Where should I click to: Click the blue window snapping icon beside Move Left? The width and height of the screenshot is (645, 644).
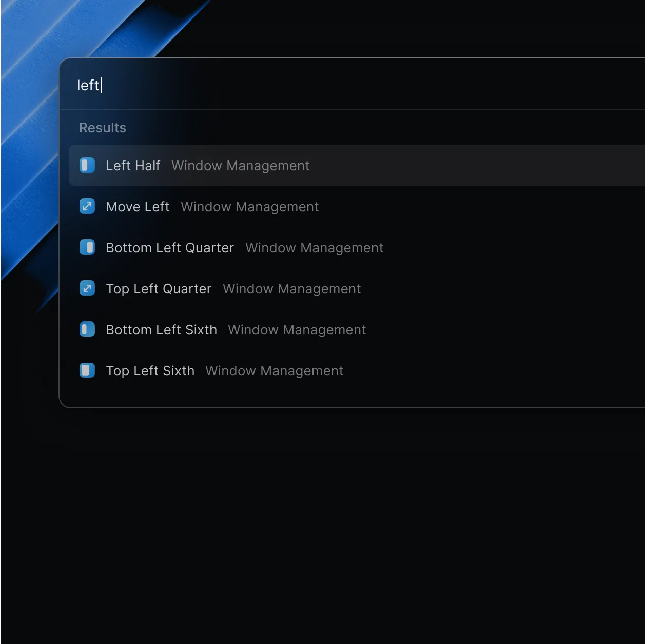pyautogui.click(x=87, y=206)
